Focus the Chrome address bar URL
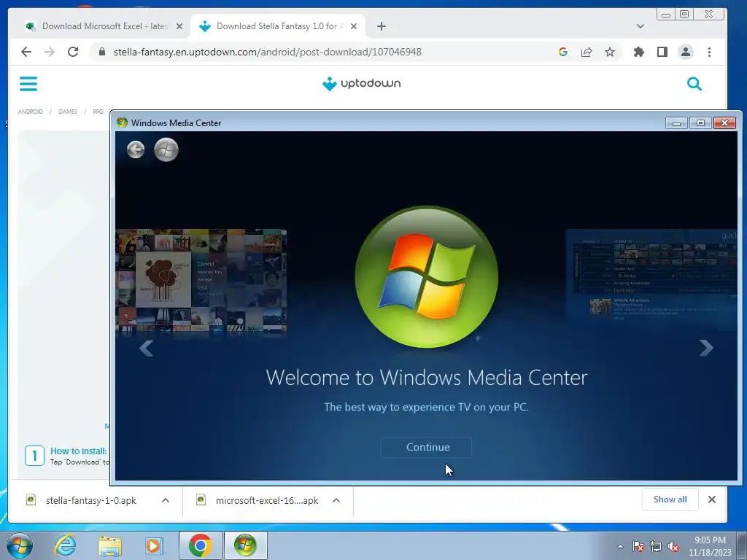This screenshot has height=560, width=747. click(267, 52)
